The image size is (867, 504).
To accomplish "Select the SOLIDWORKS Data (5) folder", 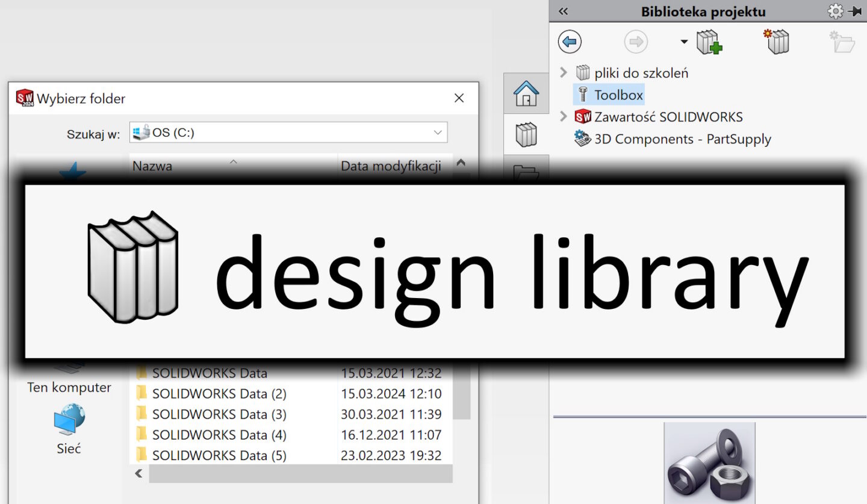I will 219,455.
